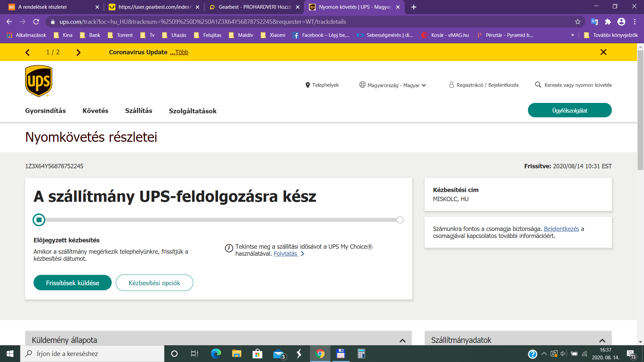Close the Gearbest PROHARDVER tab

pos(298,7)
